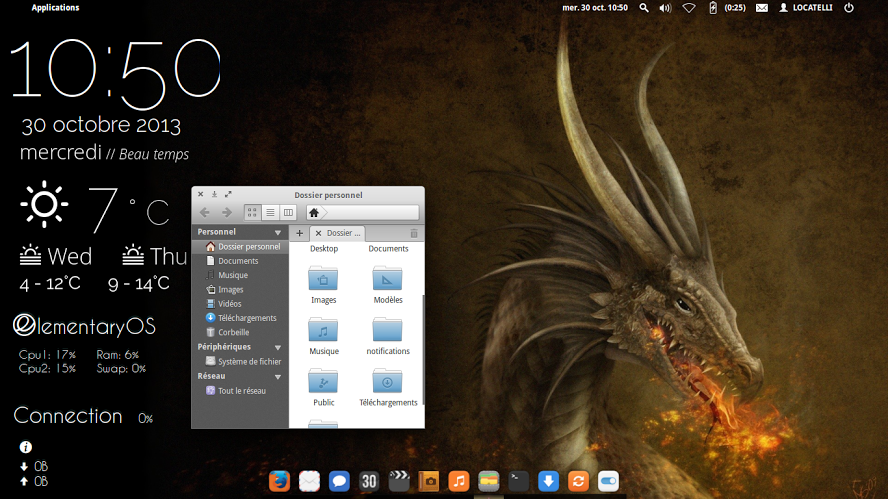Launch Firefox from the dock

point(279,481)
